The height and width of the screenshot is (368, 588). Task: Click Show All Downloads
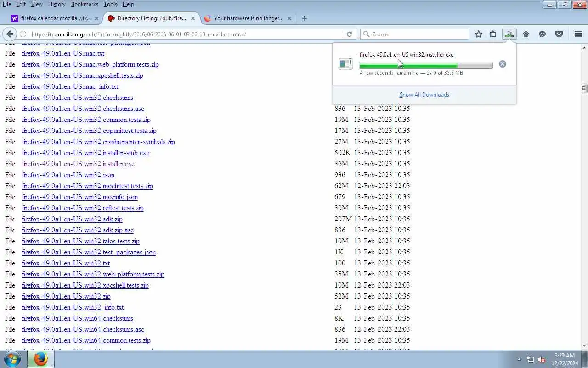[424, 95]
